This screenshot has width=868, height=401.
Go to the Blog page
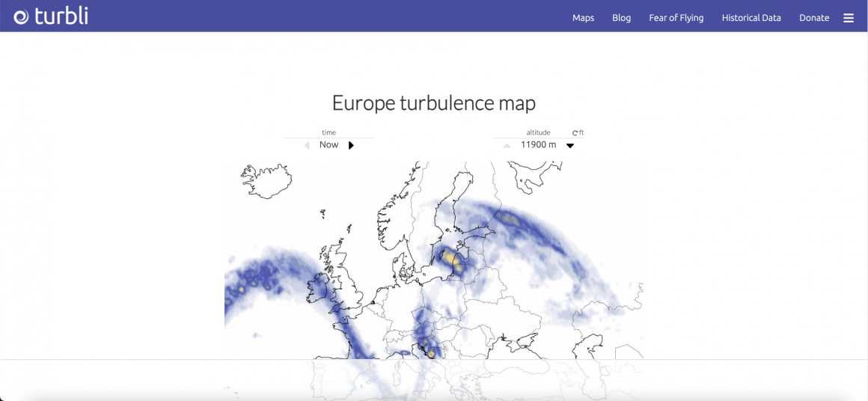coord(621,18)
